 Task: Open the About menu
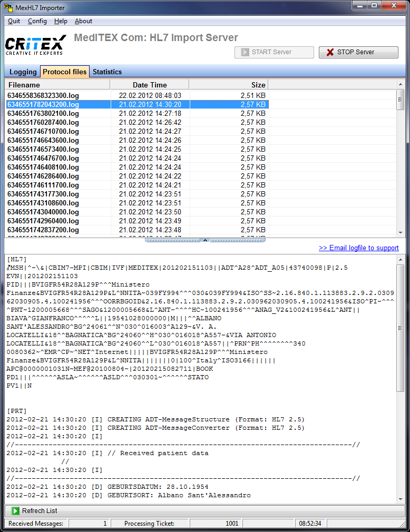click(x=83, y=21)
